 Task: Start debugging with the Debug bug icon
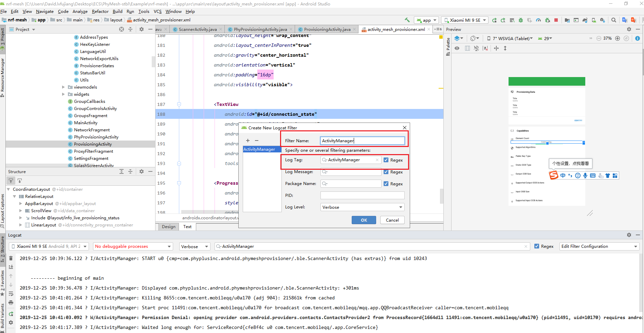520,20
